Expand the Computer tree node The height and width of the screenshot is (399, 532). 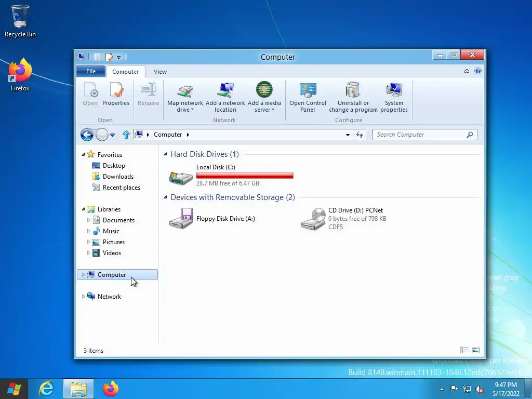pos(83,275)
